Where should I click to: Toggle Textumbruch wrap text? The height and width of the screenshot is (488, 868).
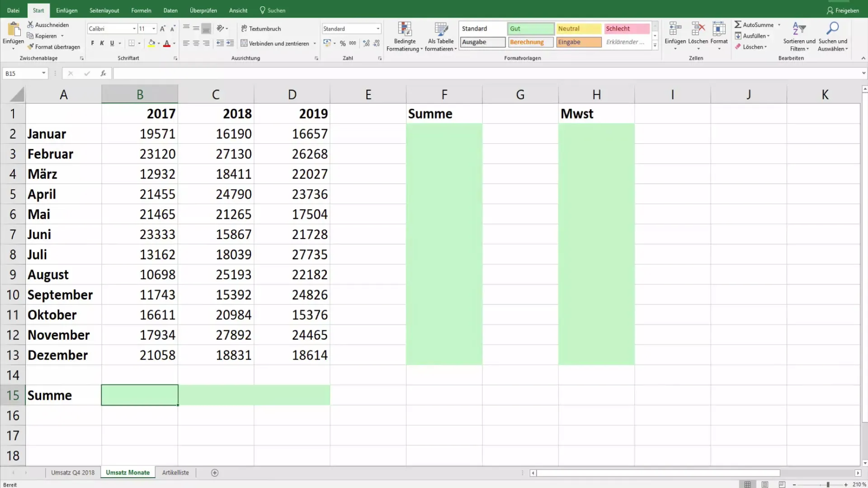tap(261, 28)
